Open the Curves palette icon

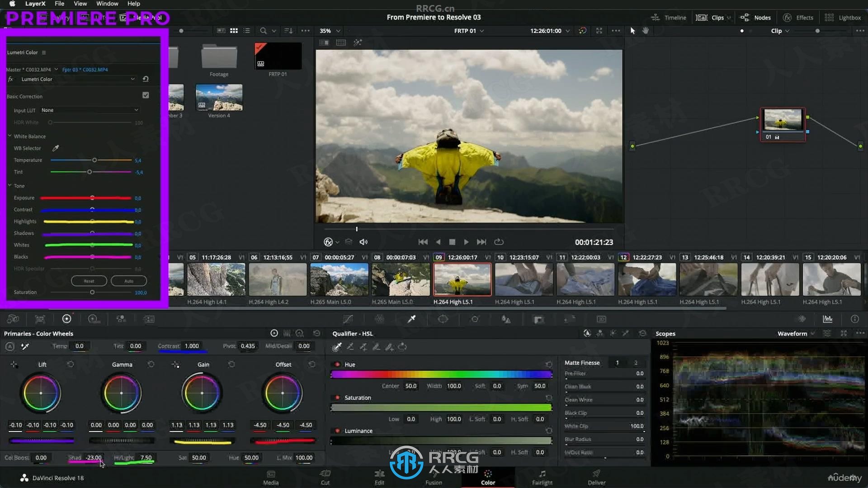[348, 319]
